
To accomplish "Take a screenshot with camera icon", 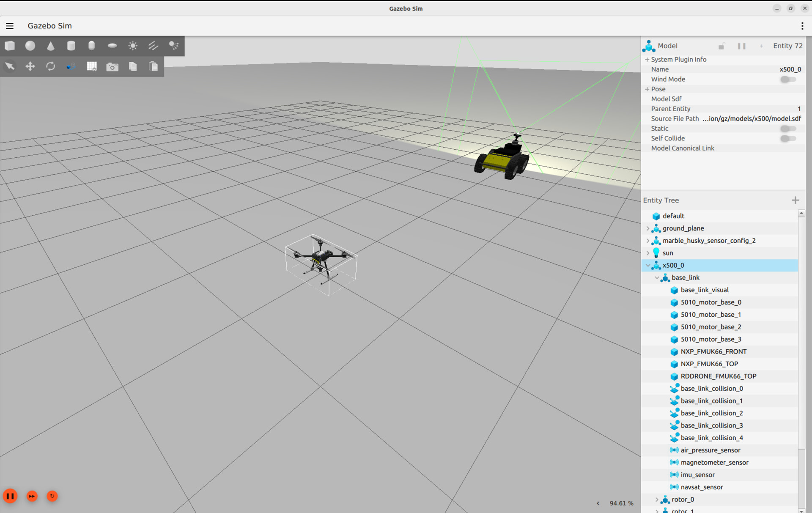I will 112,66.
